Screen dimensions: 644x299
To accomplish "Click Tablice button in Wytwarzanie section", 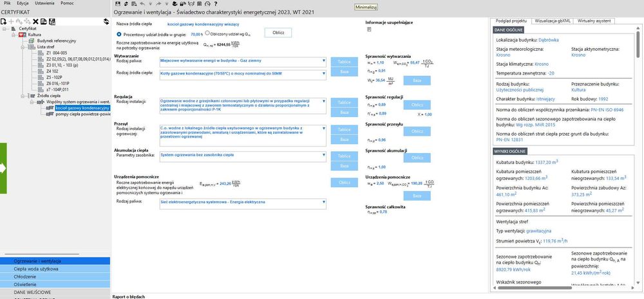I will point(344,62).
